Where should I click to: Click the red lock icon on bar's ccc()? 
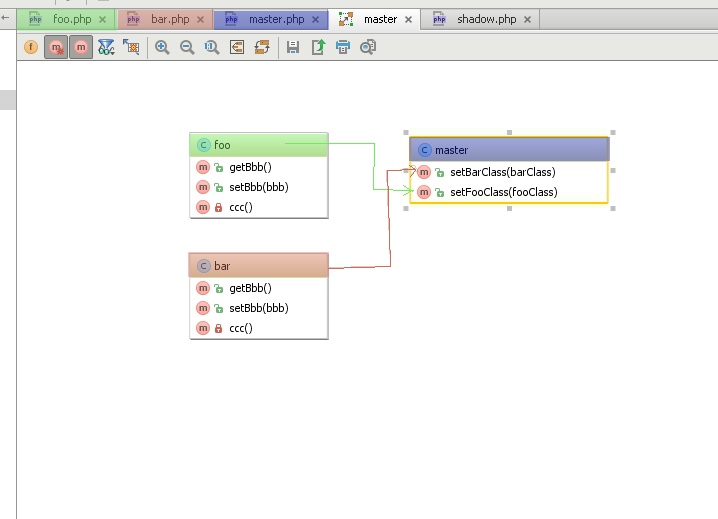218,328
